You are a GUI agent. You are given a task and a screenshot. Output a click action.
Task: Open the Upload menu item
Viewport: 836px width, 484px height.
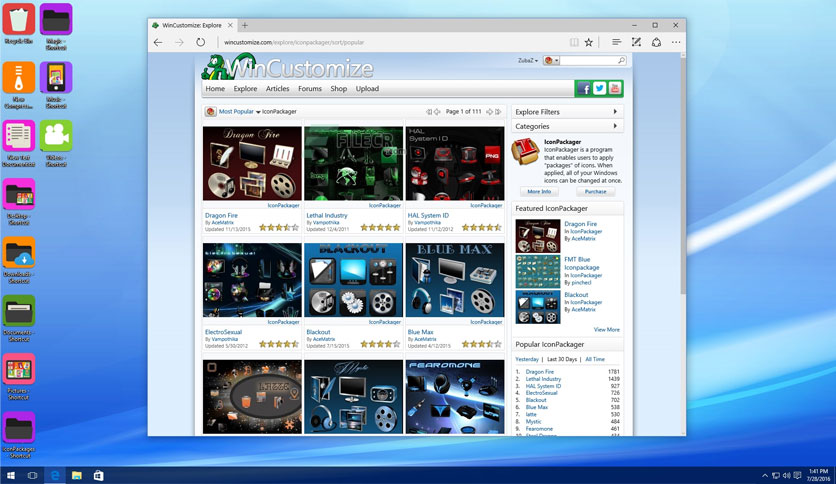[x=367, y=88]
